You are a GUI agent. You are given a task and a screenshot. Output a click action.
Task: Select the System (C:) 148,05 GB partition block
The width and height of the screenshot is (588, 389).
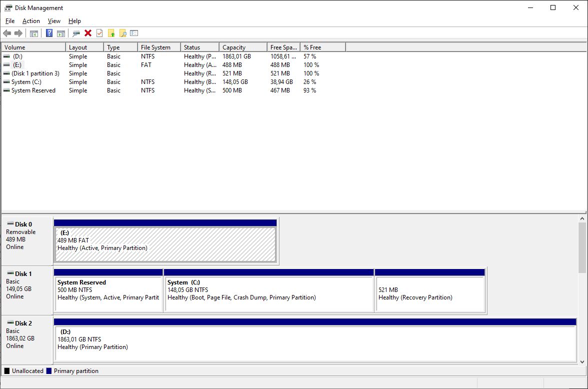(x=269, y=293)
